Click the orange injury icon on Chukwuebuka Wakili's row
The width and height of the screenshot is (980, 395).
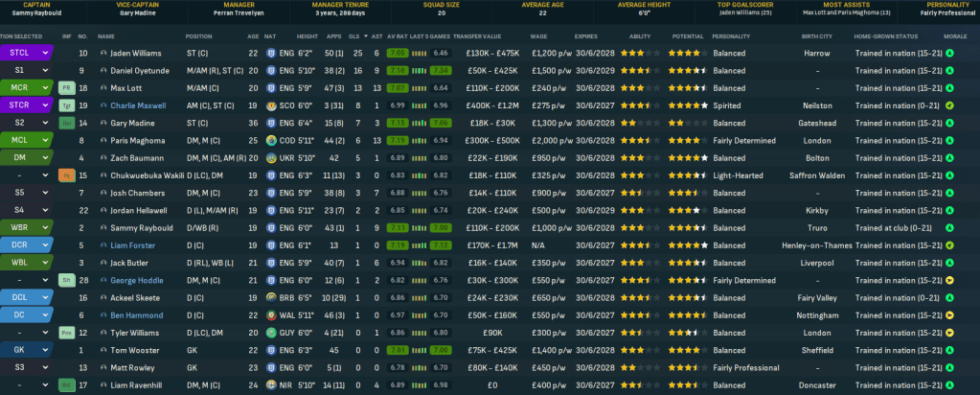67,175
